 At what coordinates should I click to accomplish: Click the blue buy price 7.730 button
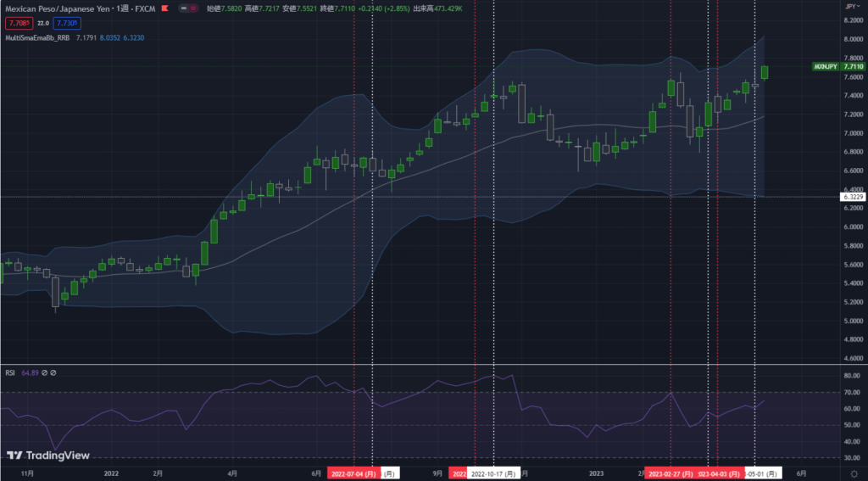point(68,24)
